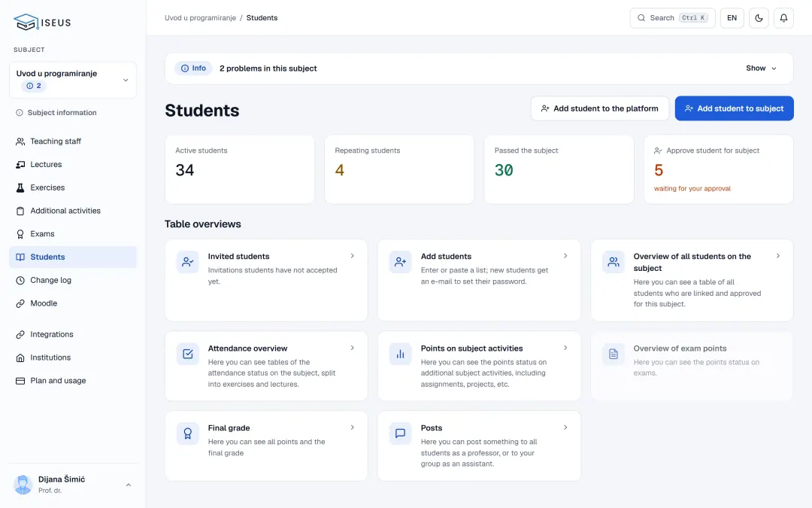Click the chevron on Attendance overview card
Viewport: 812px width, 508px height.
(352, 348)
